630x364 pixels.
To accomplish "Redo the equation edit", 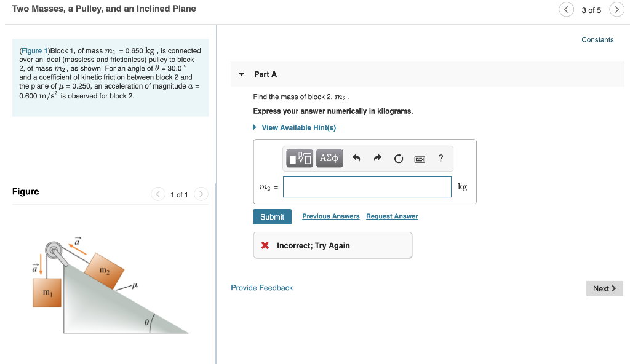I will point(377,158).
